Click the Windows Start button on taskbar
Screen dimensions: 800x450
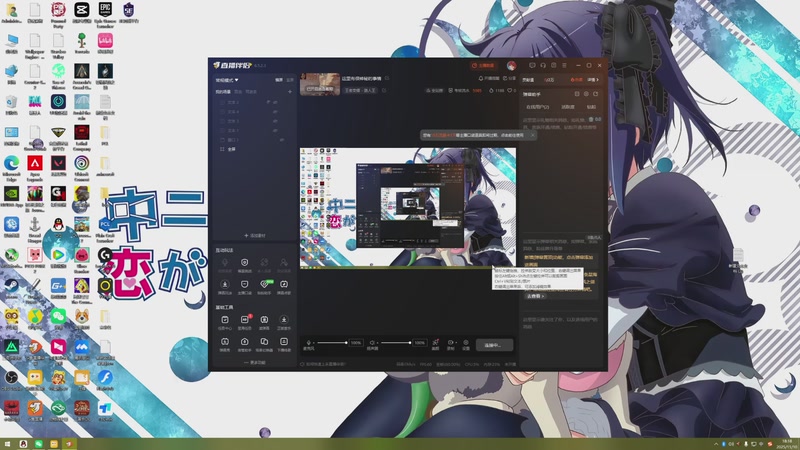click(7, 444)
